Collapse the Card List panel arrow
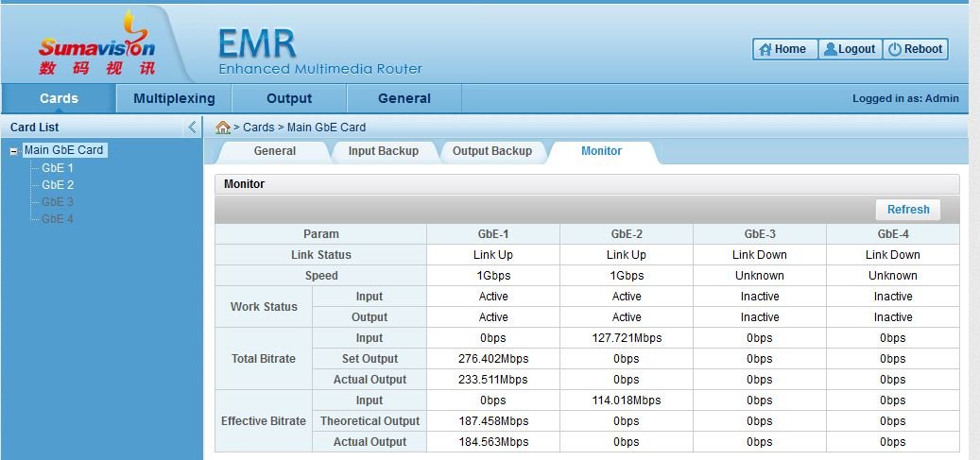 (x=192, y=128)
